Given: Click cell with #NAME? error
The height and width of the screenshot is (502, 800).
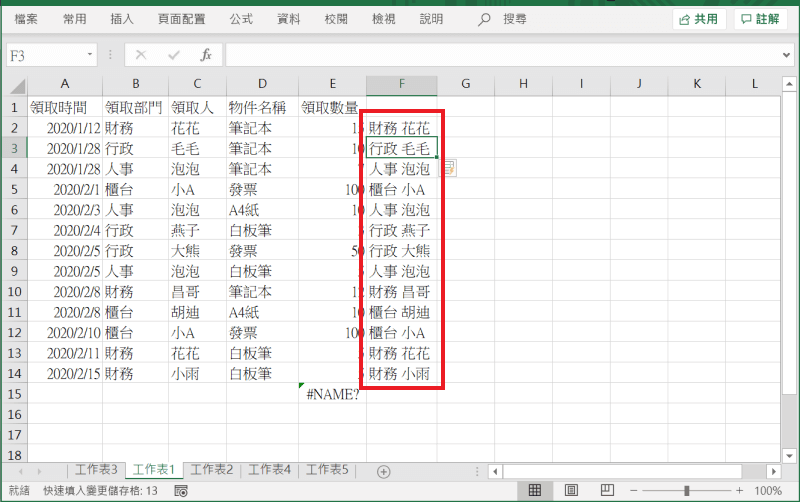Looking at the screenshot, I should [333, 394].
